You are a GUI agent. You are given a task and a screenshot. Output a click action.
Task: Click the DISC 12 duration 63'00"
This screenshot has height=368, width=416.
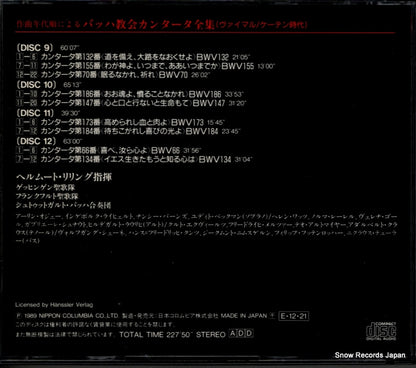[72, 142]
